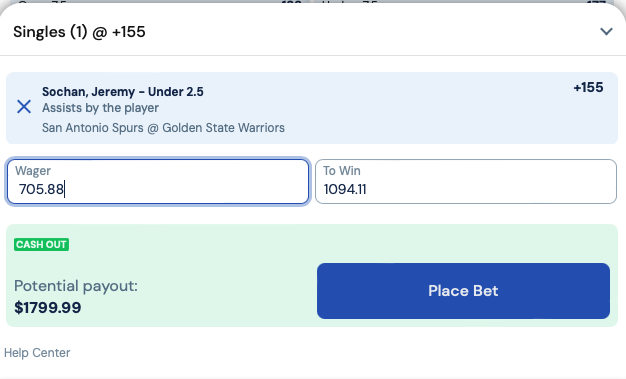Viewport: 626px width, 379px height.
Task: Select the Sochan, Jeremy – Under 2.5 title
Action: [123, 92]
